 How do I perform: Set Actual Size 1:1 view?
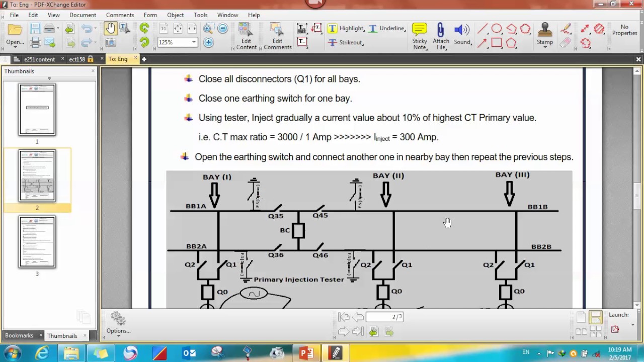(164, 29)
